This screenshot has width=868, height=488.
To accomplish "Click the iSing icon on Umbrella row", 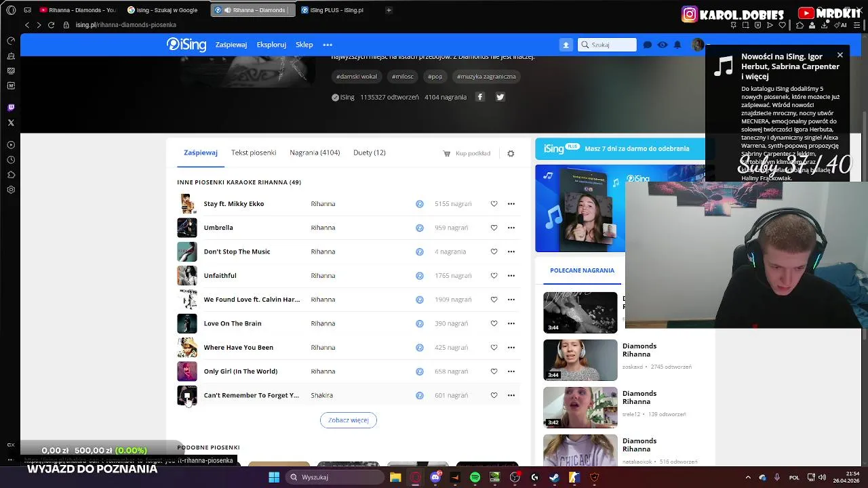I will [420, 228].
